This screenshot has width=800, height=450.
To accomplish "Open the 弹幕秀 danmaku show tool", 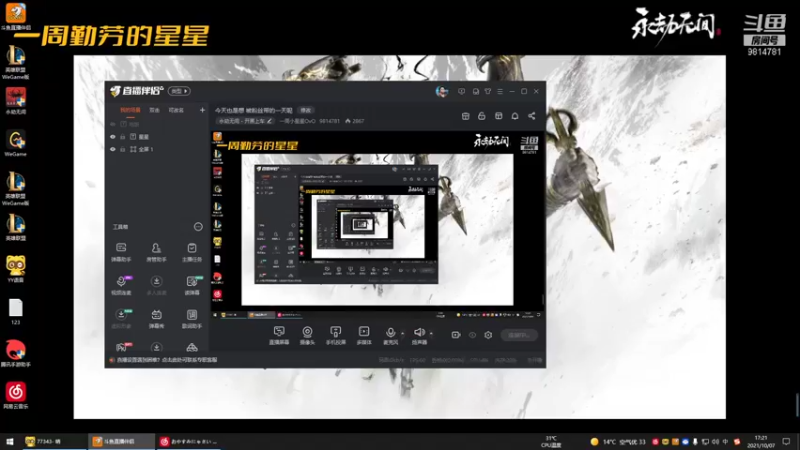I will click(x=156, y=318).
